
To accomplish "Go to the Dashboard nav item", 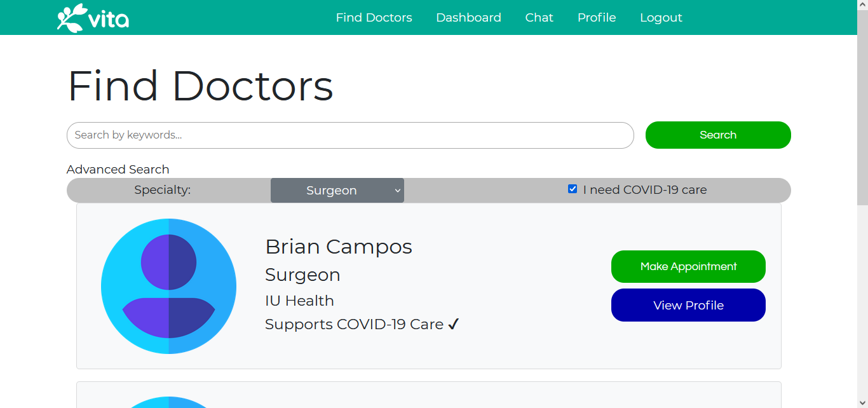I will pyautogui.click(x=468, y=18).
